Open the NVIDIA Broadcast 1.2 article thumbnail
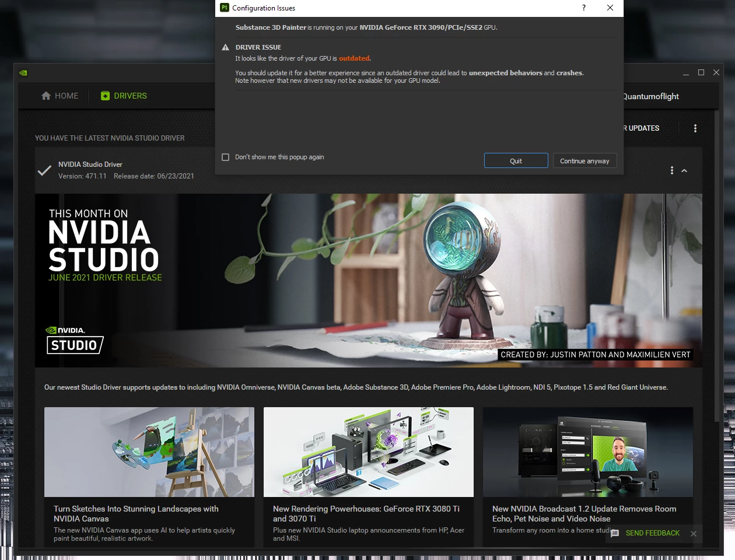 [x=588, y=452]
